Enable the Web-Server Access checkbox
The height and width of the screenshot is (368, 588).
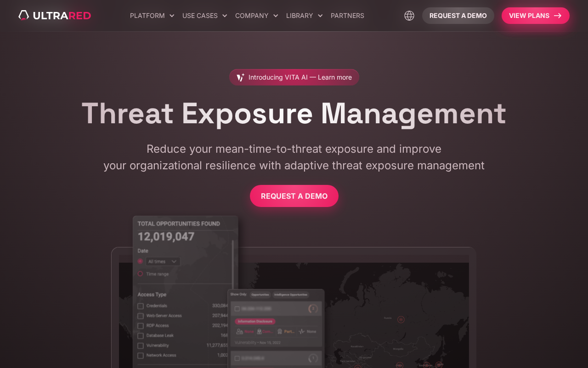[141, 316]
